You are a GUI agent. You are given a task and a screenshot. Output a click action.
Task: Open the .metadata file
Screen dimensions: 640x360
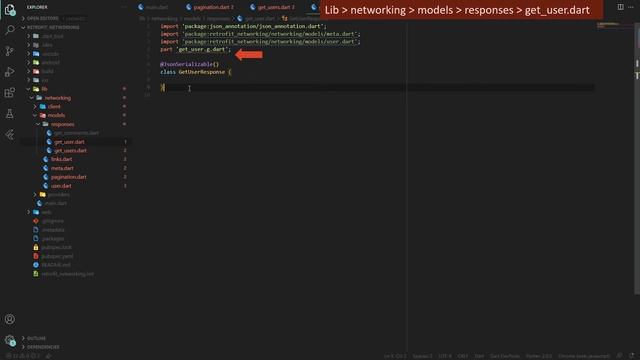tap(53, 230)
